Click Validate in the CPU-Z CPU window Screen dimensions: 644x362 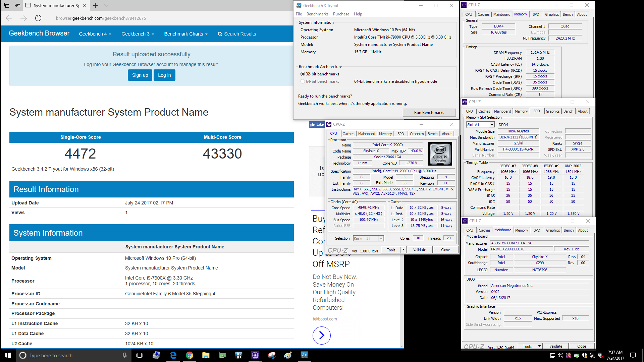(420, 250)
